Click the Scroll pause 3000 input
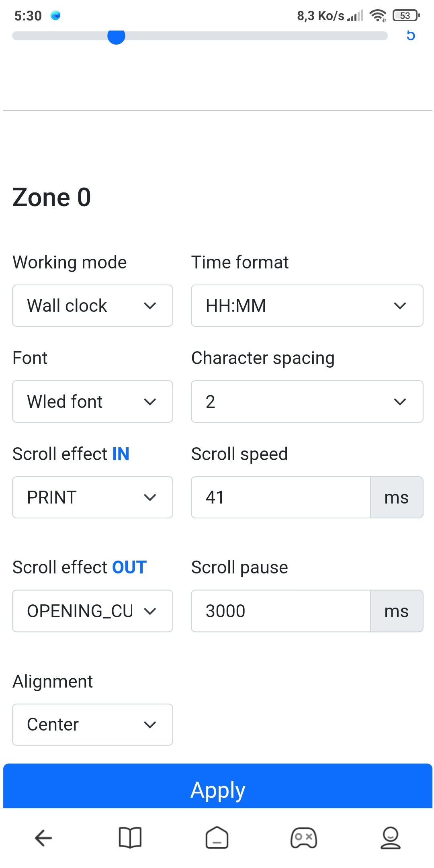 (280, 611)
